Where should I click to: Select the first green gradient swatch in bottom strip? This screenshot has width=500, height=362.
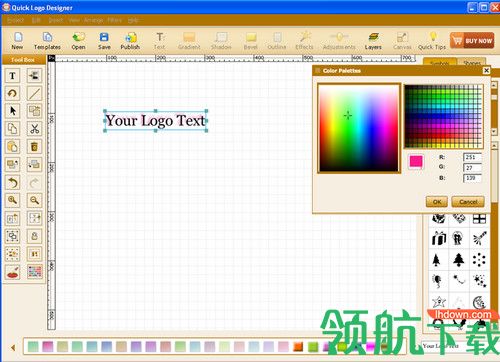33,347
